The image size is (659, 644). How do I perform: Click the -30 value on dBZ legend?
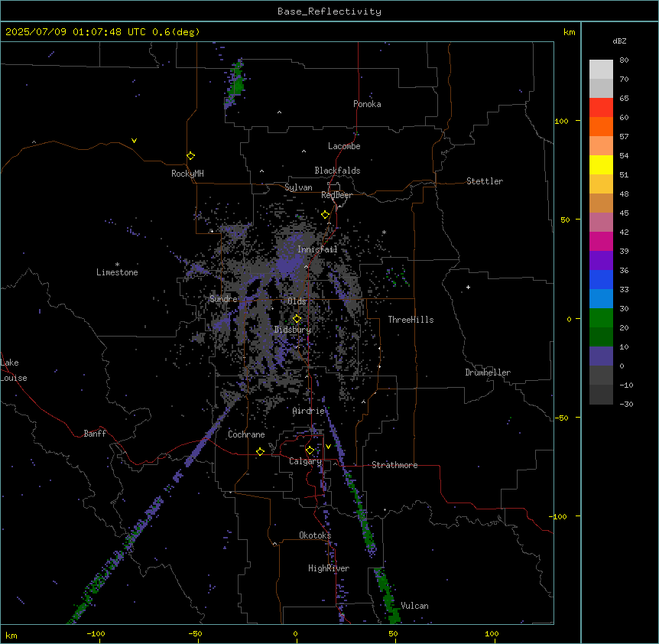[626, 404]
